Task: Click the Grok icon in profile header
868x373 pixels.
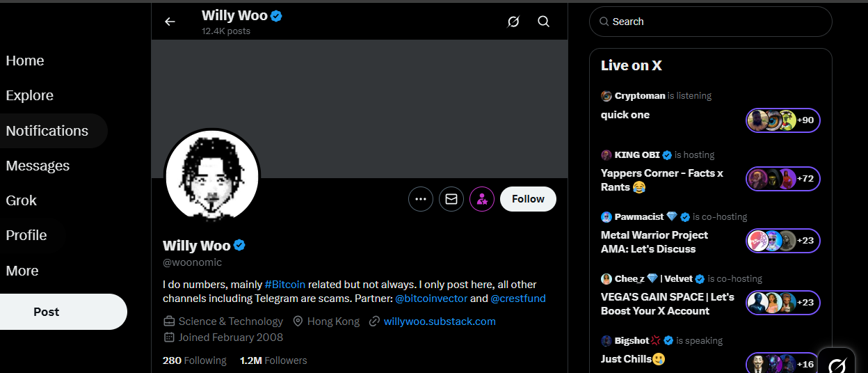Action: click(513, 22)
